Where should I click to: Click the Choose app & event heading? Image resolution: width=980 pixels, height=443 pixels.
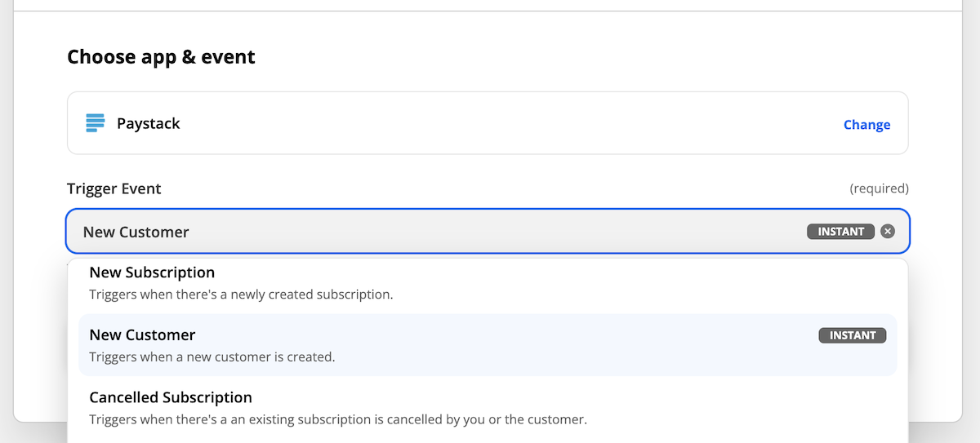[161, 57]
